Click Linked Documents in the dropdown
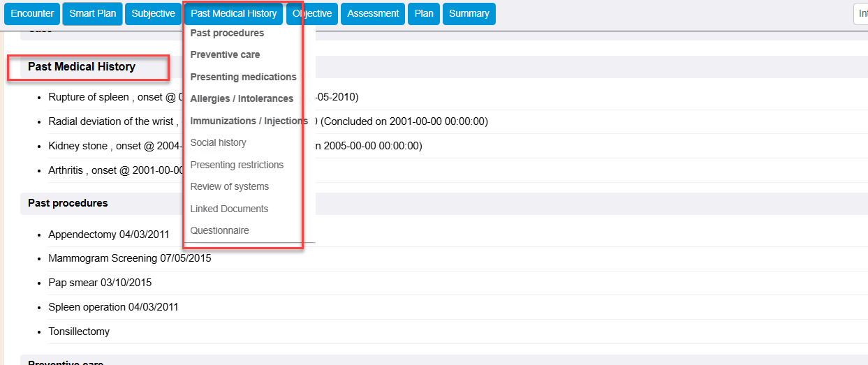This screenshot has height=365, width=868. pyautogui.click(x=229, y=209)
